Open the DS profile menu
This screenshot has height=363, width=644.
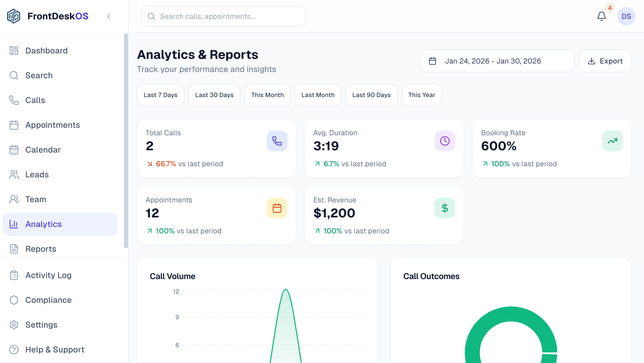[x=626, y=16]
